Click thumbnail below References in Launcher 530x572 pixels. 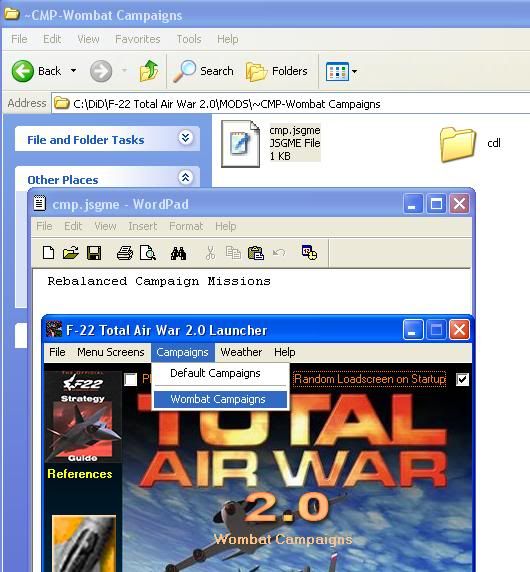pos(84,544)
